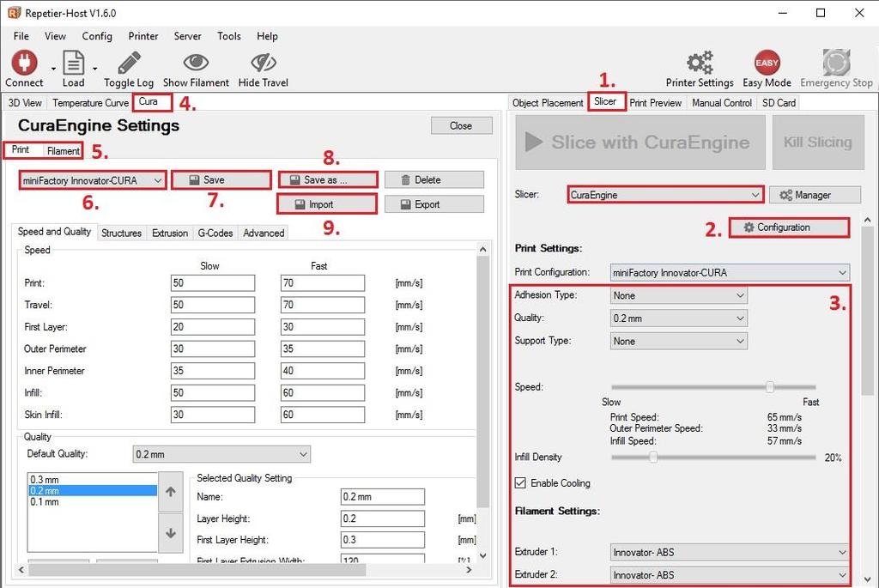Open Printer Settings gears icon
This screenshot has width=879, height=588.
coord(700,62)
